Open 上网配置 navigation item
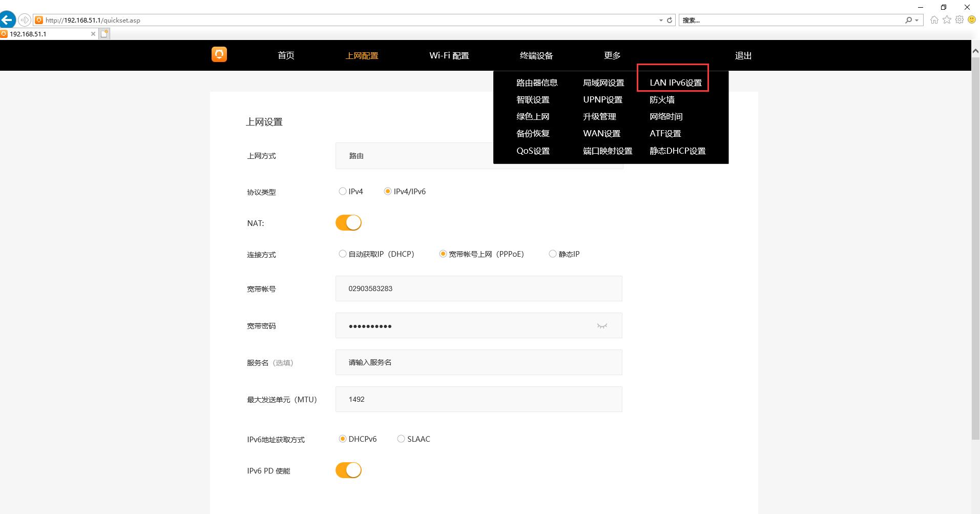Image resolution: width=980 pixels, height=514 pixels. [362, 55]
